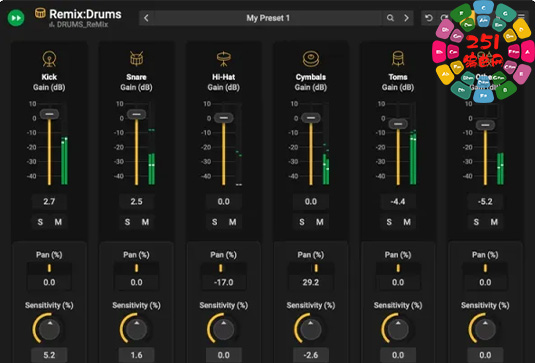Image resolution: width=535 pixels, height=363 pixels.
Task: Click the Cymbals sensitivity knob
Action: tap(311, 329)
